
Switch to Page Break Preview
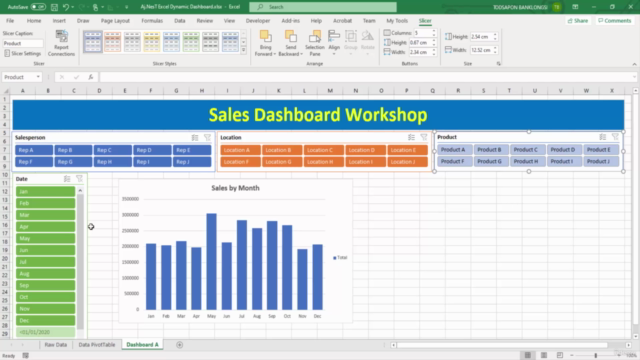[x=560, y=356]
